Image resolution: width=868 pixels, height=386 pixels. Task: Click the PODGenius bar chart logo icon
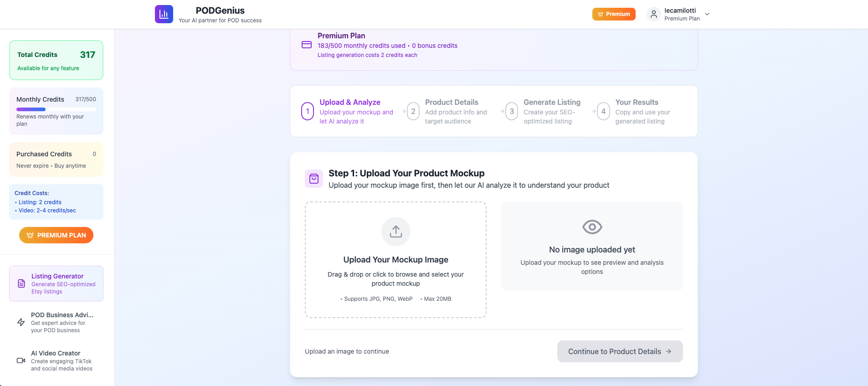click(164, 14)
